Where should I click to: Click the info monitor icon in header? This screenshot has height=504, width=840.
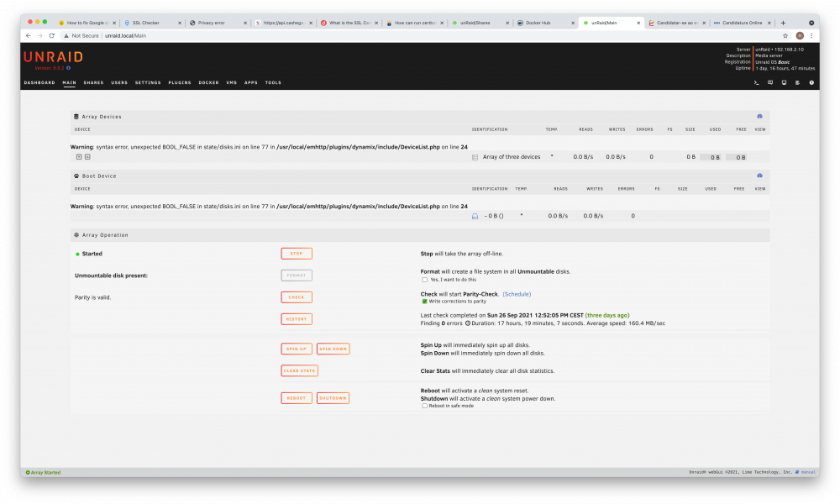(x=784, y=82)
